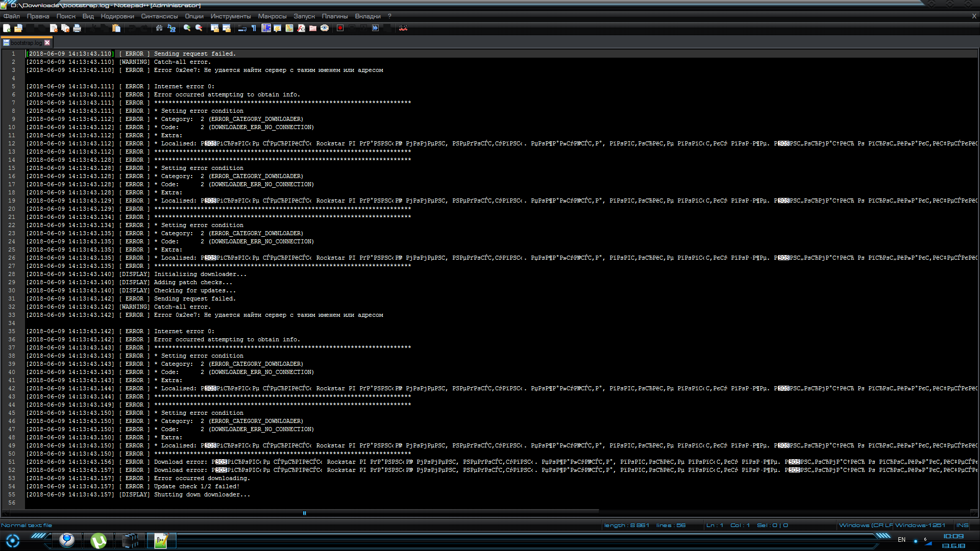Open the Плагины menu

coord(334,16)
